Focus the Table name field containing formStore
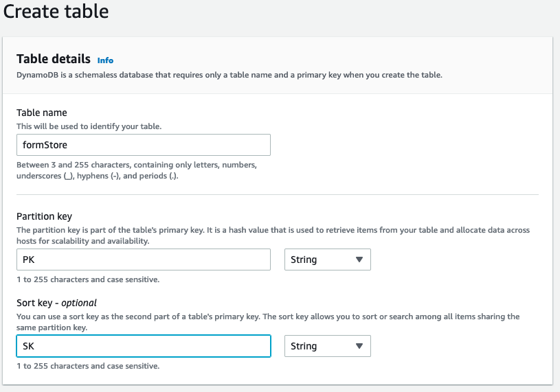Viewport: 560px width, 392px height. 143,145
